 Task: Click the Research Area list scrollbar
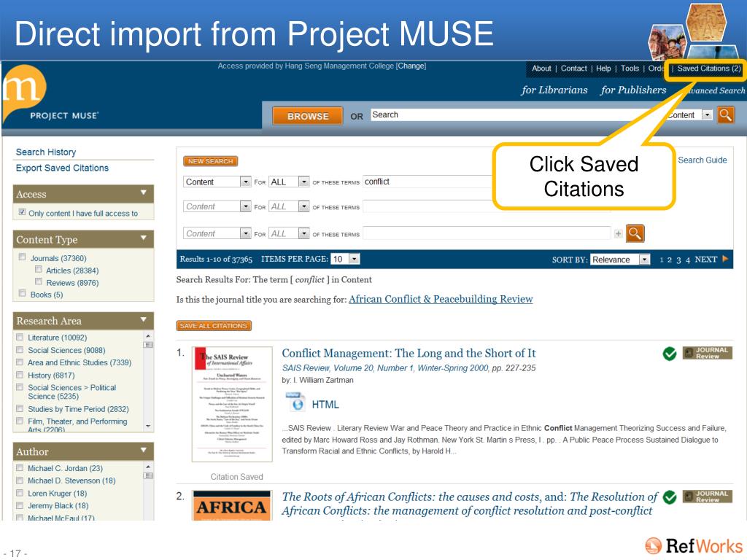click(x=148, y=381)
